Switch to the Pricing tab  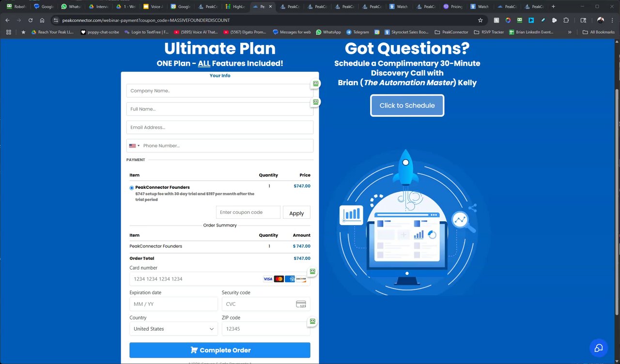[x=453, y=7]
